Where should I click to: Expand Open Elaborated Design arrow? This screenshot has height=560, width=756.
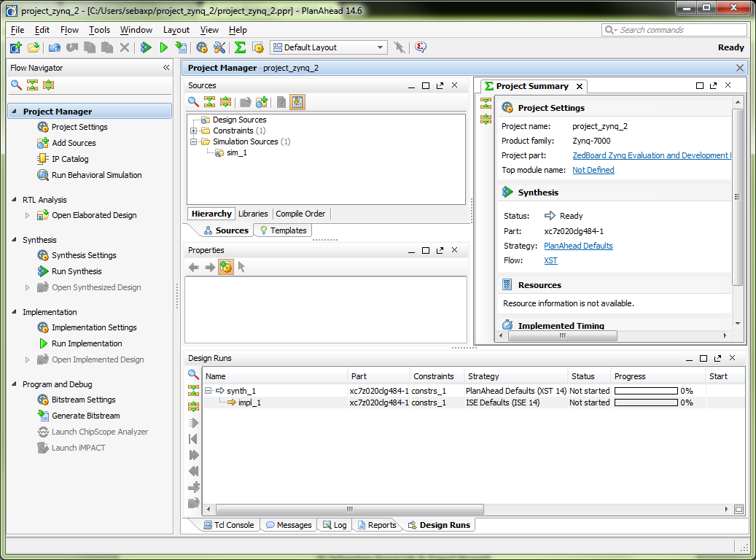(x=28, y=216)
